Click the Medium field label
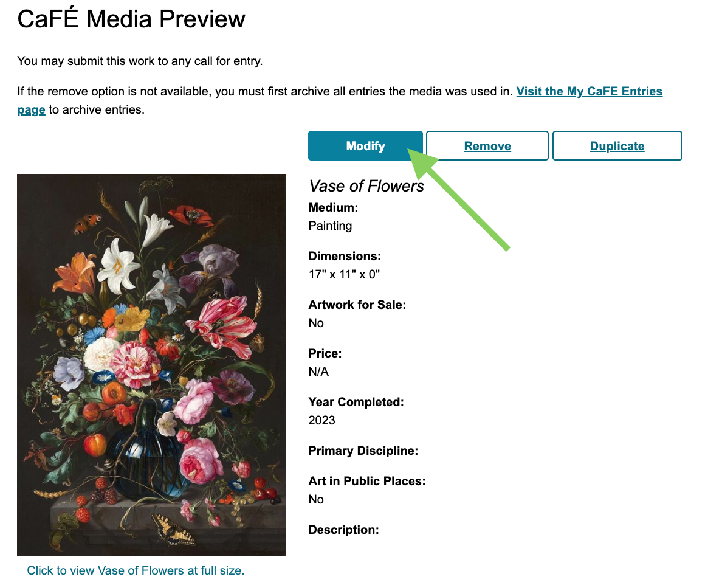Screen dimensions: 722x588 coord(333,207)
